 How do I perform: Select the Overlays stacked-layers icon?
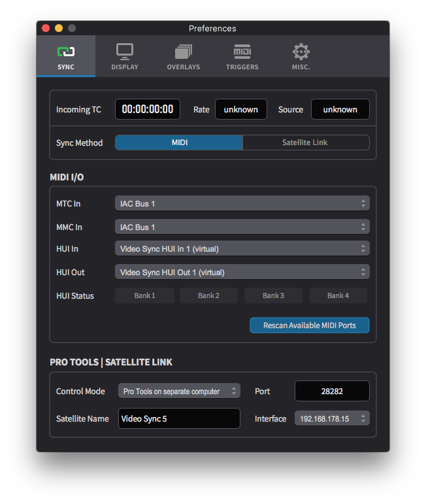pos(183,52)
